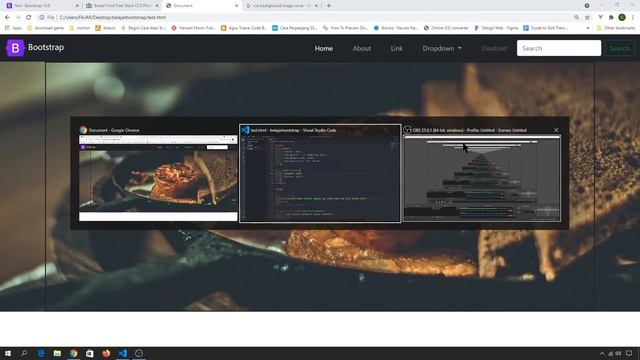The height and width of the screenshot is (360, 640).
Task: Click the zoom magnifier icon in address bar
Action: point(576,17)
